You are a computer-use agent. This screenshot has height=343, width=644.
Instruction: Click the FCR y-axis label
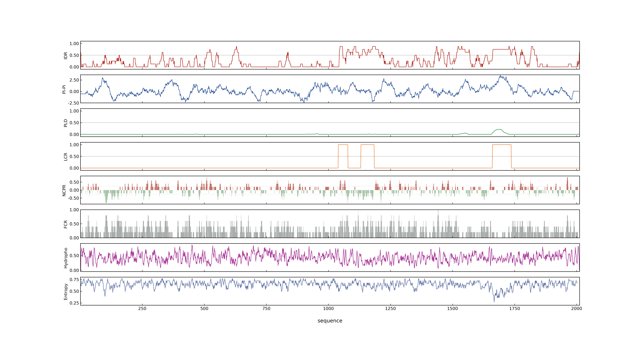66,224
